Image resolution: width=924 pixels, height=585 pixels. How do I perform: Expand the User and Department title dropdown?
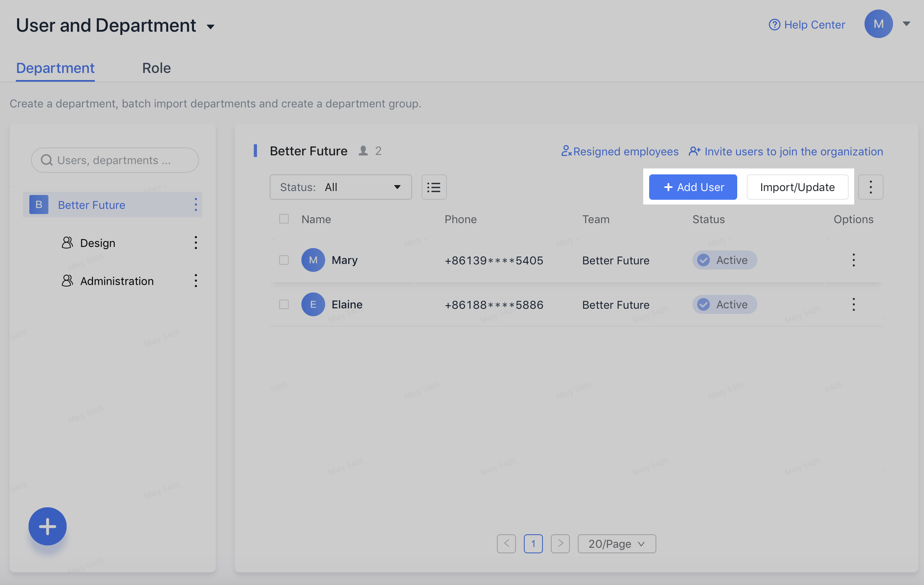[x=211, y=27]
